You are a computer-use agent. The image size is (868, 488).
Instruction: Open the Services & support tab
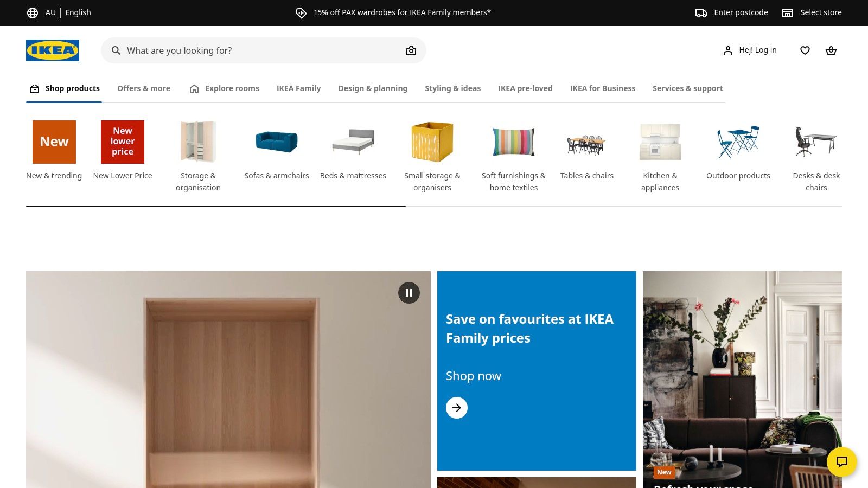pos(688,88)
